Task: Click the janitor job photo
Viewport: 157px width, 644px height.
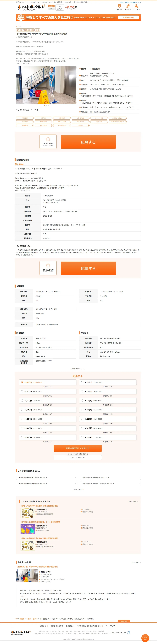Action: [x=46, y=85]
